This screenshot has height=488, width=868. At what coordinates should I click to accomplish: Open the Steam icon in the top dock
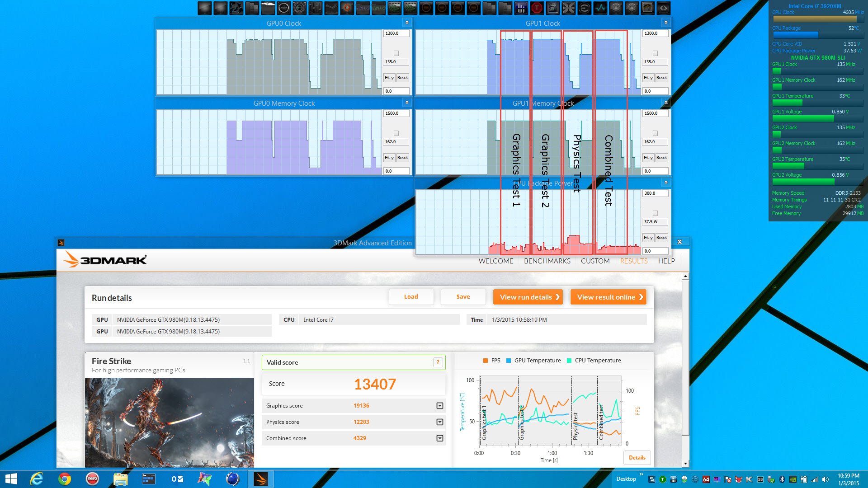pyautogui.click(x=331, y=8)
